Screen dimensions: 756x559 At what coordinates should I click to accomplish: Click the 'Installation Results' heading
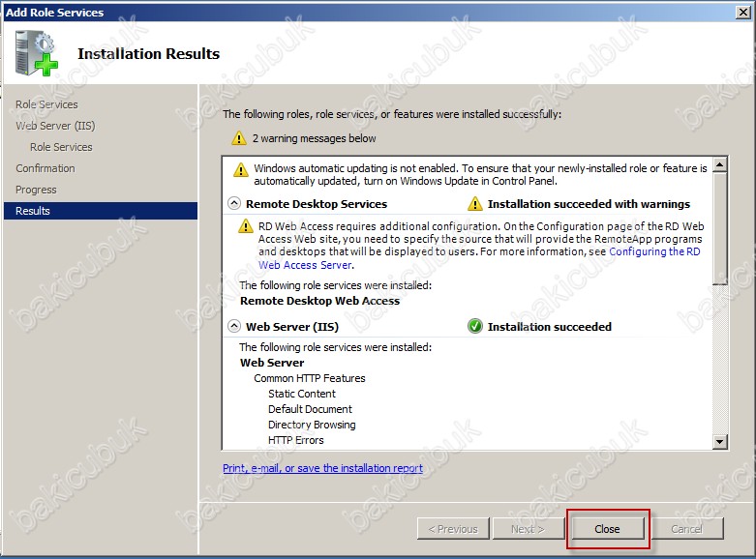pyautogui.click(x=148, y=53)
